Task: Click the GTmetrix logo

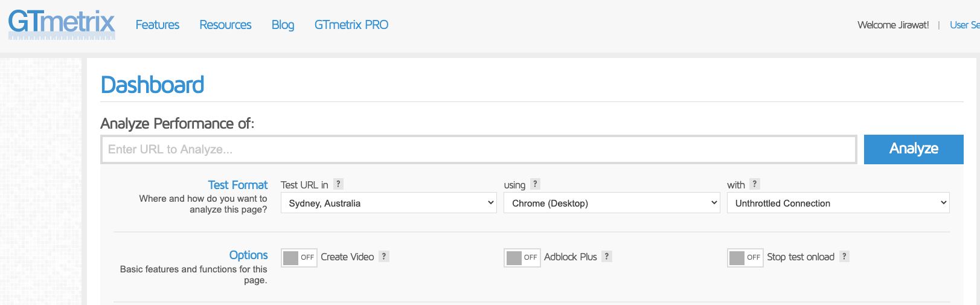Action: point(62,24)
